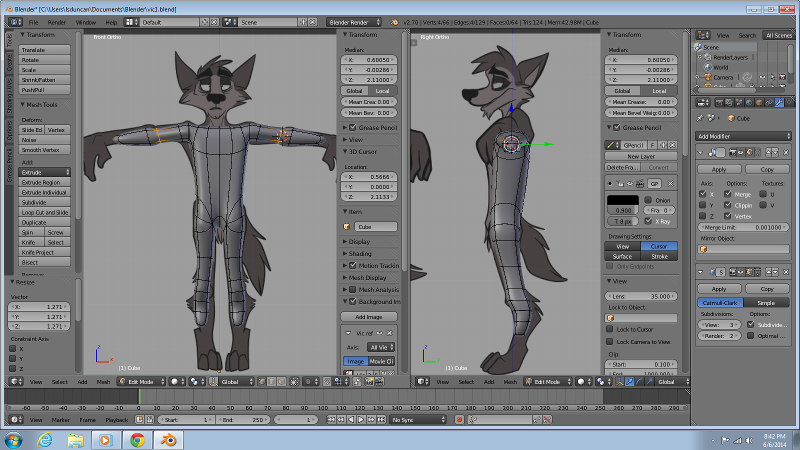Open the Render menu in top bar

pyautogui.click(x=58, y=21)
